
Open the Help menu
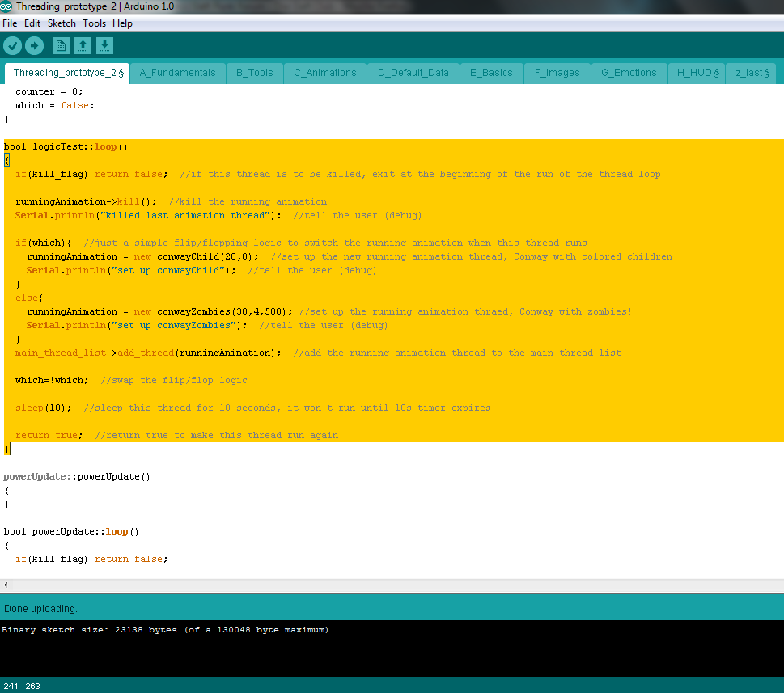pyautogui.click(x=122, y=23)
